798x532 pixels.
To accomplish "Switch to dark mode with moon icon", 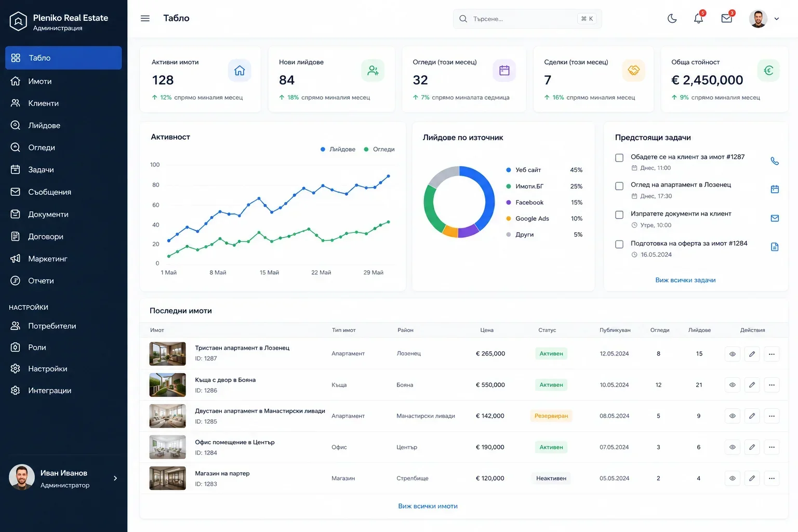I will pyautogui.click(x=672, y=19).
